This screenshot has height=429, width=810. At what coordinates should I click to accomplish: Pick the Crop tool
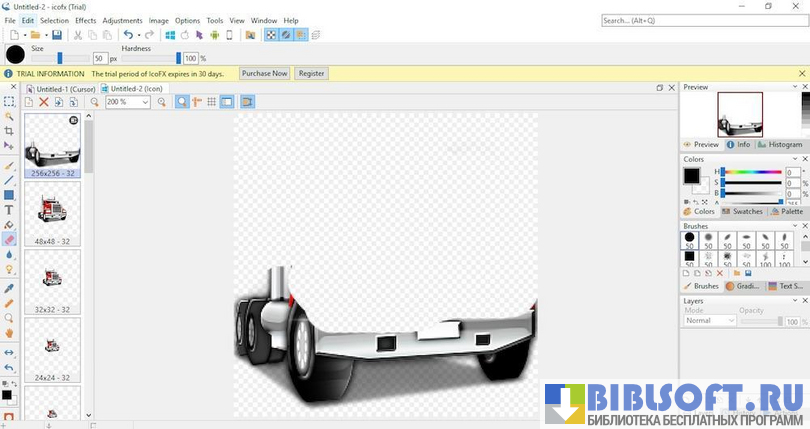pyautogui.click(x=9, y=131)
